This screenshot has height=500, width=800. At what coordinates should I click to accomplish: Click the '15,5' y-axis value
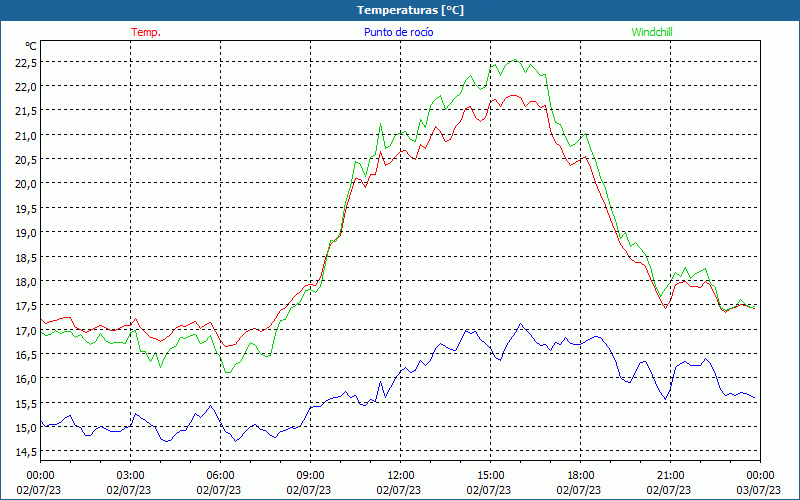[26, 403]
